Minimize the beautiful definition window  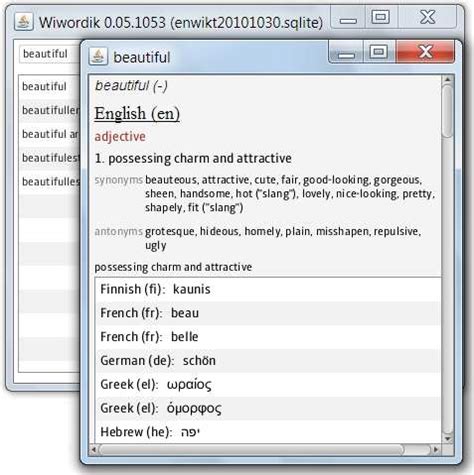click(x=346, y=53)
